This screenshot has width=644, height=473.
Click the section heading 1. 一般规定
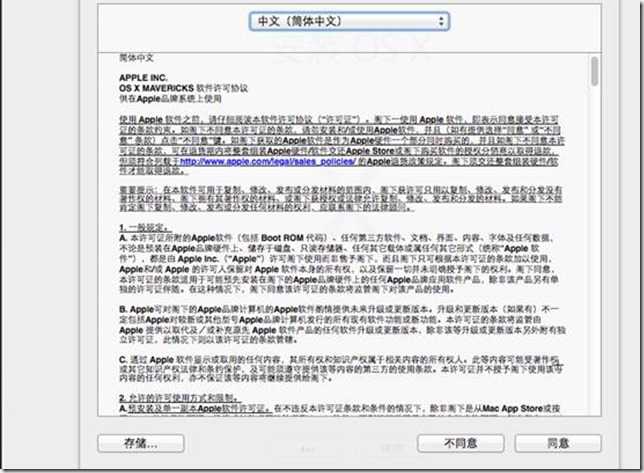145,227
